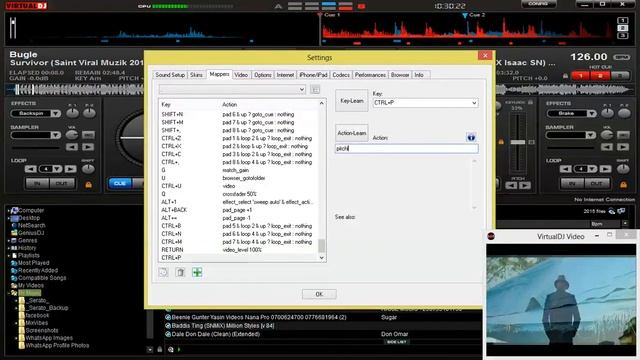
Task: Nudge right deck pitch up with right arrow
Action: (525, 185)
